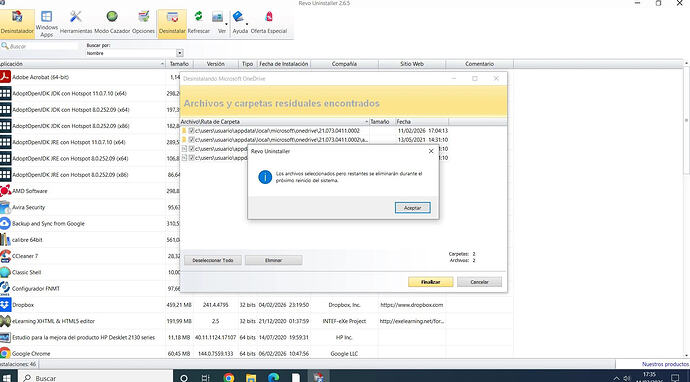This screenshot has width=690, height=382.
Task: Close the Revo Uninstaller message dialog
Action: pyautogui.click(x=431, y=151)
